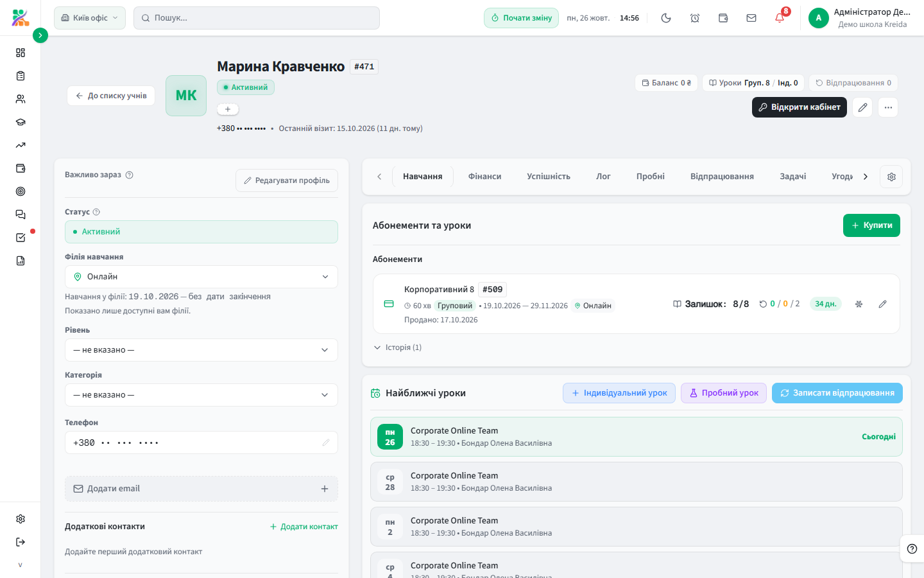Open the Філія навчання Онлайн dropdown
The image size is (924, 578).
pyautogui.click(x=201, y=277)
